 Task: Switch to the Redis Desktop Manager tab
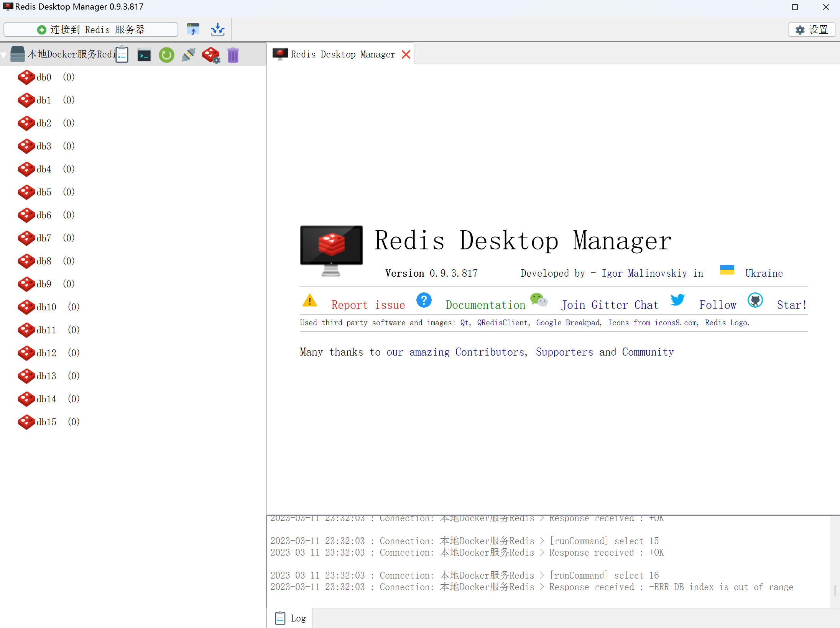pos(342,54)
